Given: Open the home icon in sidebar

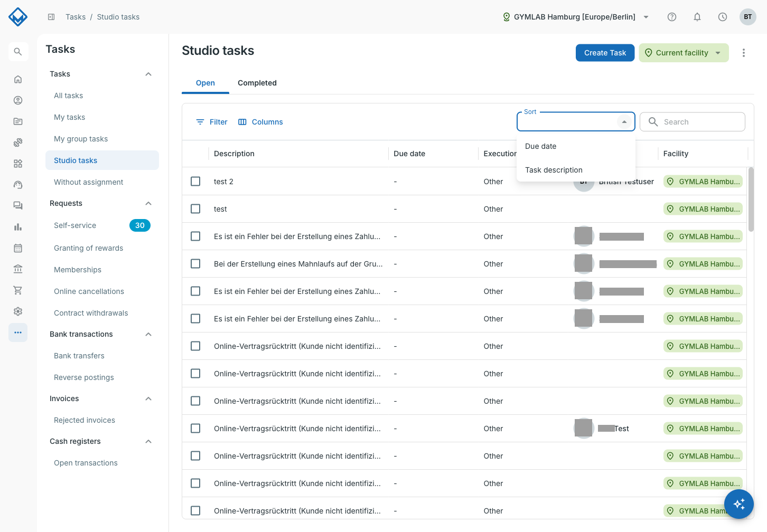Looking at the screenshot, I should (x=18, y=79).
